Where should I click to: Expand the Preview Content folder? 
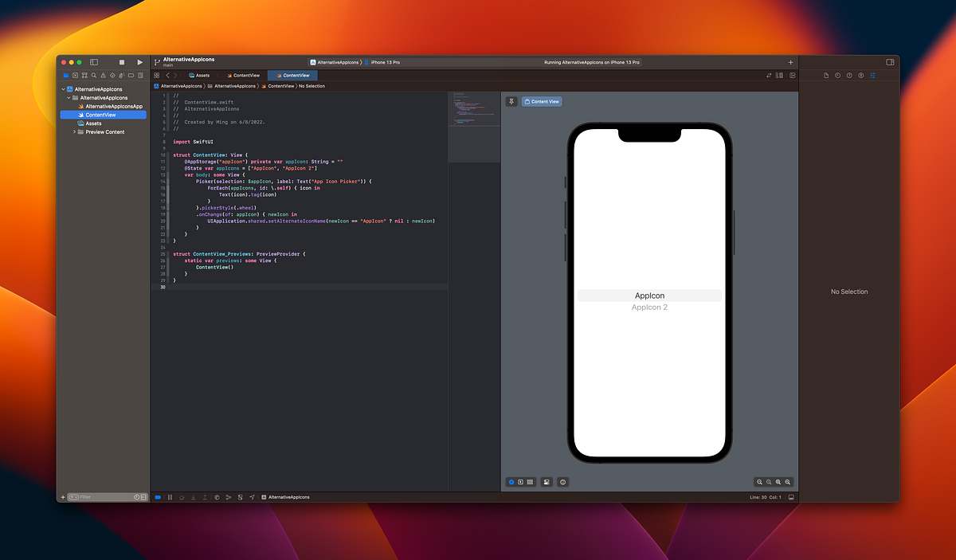[74, 131]
